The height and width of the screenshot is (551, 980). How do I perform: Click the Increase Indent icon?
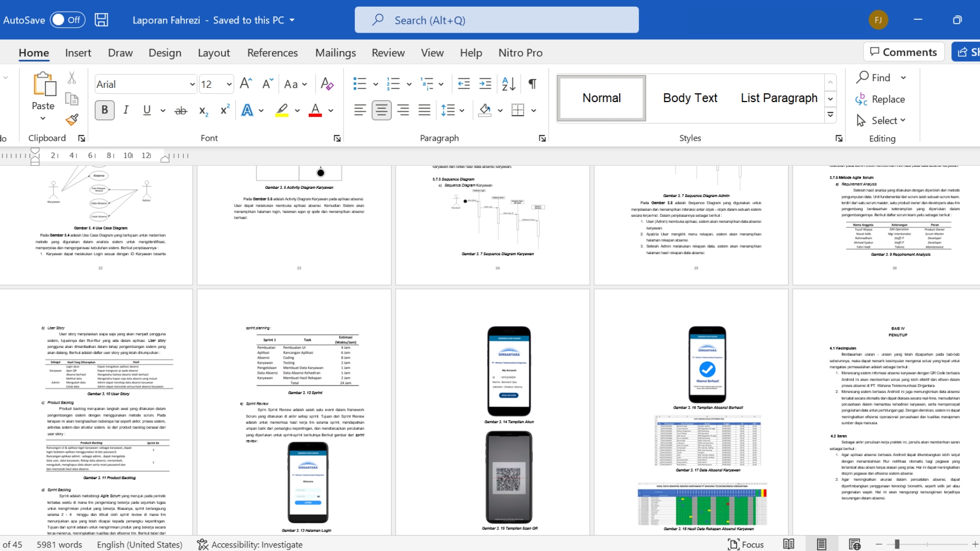[485, 84]
